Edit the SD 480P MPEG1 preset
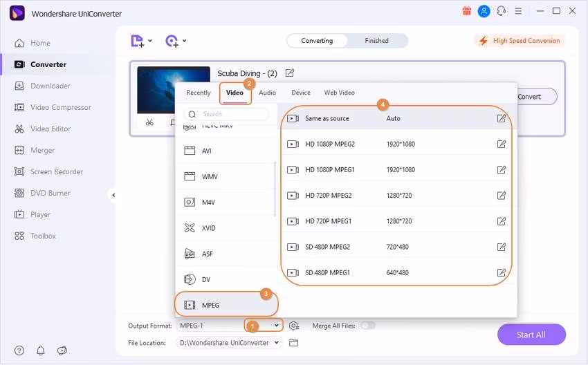 click(x=501, y=272)
